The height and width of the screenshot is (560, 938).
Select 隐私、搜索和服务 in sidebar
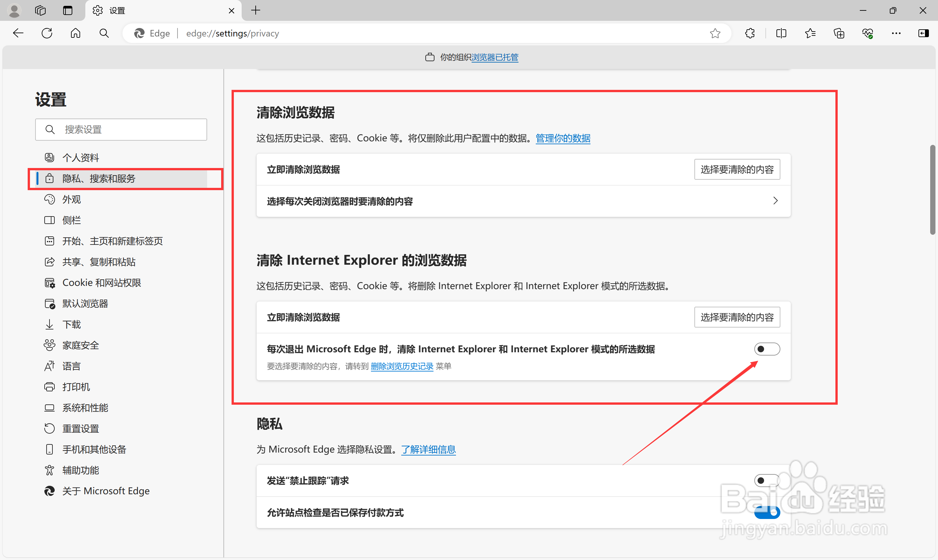tap(121, 178)
